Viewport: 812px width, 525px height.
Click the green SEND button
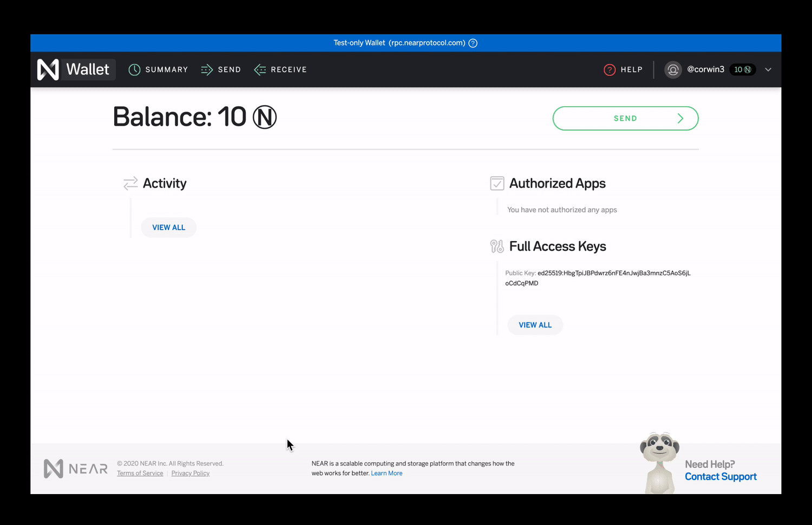tap(625, 118)
